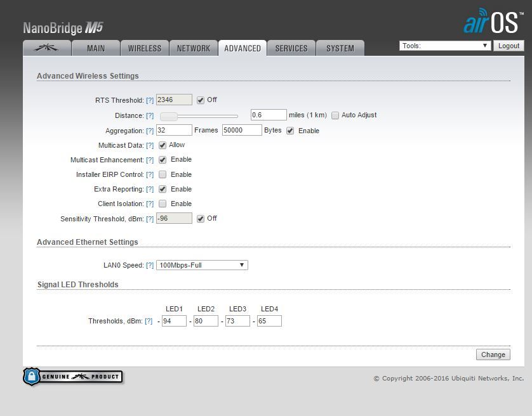Screen dimensions: 532x416
Task: Click the Genuine Product badge
Action: [72, 377]
